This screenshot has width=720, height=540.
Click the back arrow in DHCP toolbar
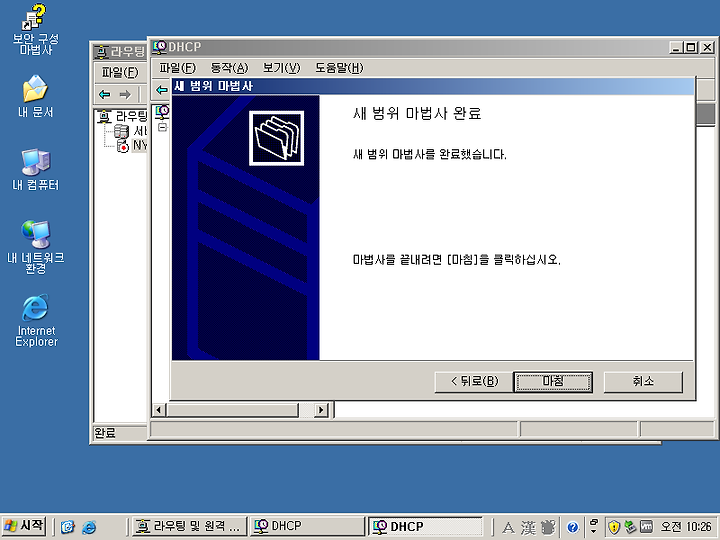point(162,90)
